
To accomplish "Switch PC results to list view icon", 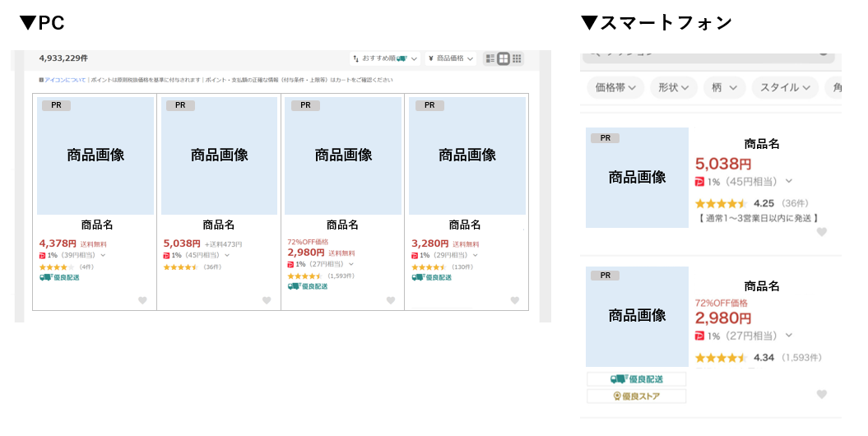I will (x=490, y=58).
